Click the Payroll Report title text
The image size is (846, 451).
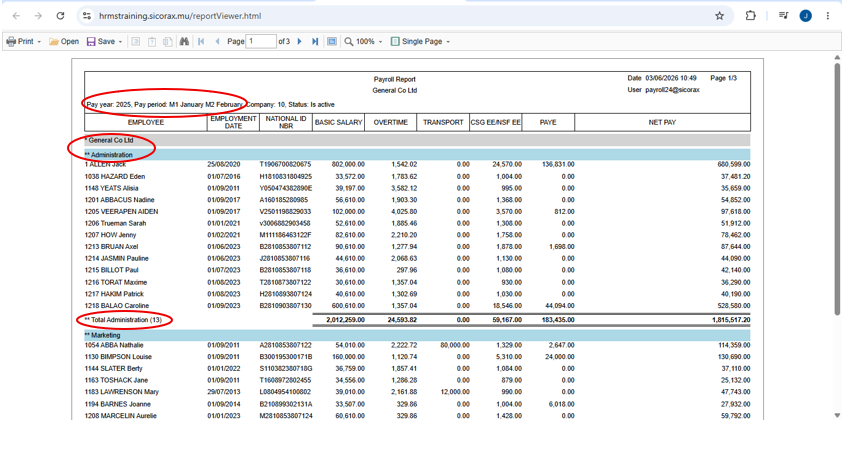coord(394,79)
